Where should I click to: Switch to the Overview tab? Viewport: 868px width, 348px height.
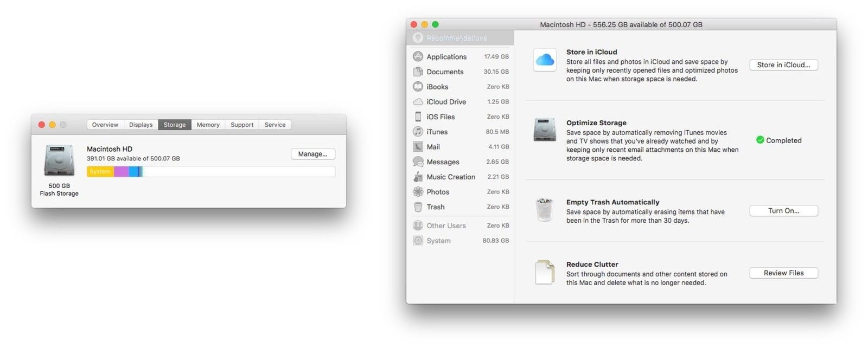coord(105,125)
